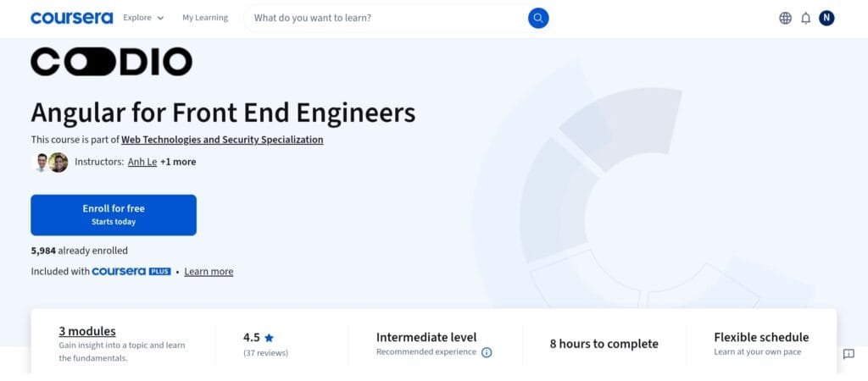Click the search input field
Screen dimensions: 868x381
click(386, 18)
